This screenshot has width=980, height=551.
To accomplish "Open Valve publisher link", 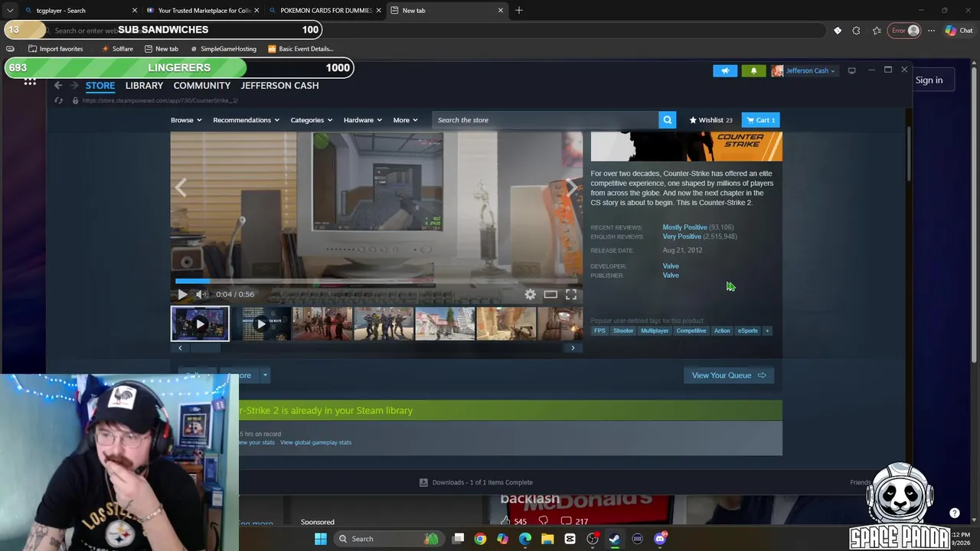I will click(x=671, y=275).
